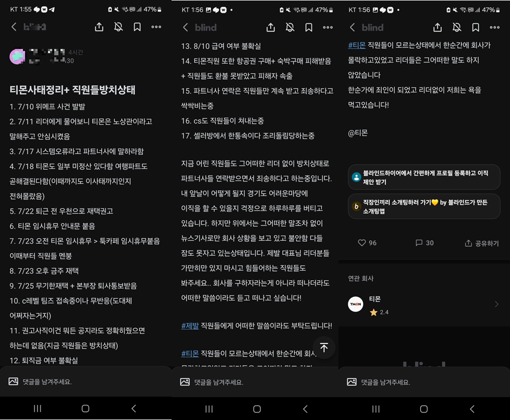Open the #티몬 hashtag in the middle screenshot
Viewport: 510px width, 420px height.
coord(190,353)
